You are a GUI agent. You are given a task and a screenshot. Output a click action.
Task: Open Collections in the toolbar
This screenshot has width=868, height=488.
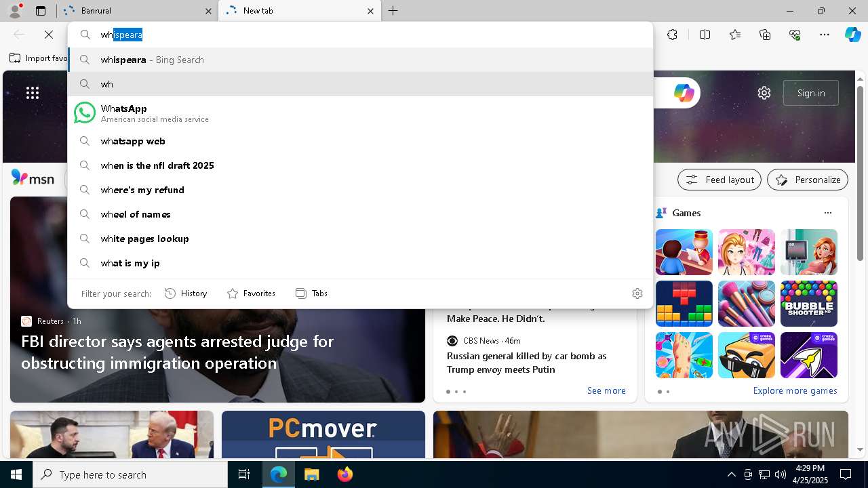765,35
